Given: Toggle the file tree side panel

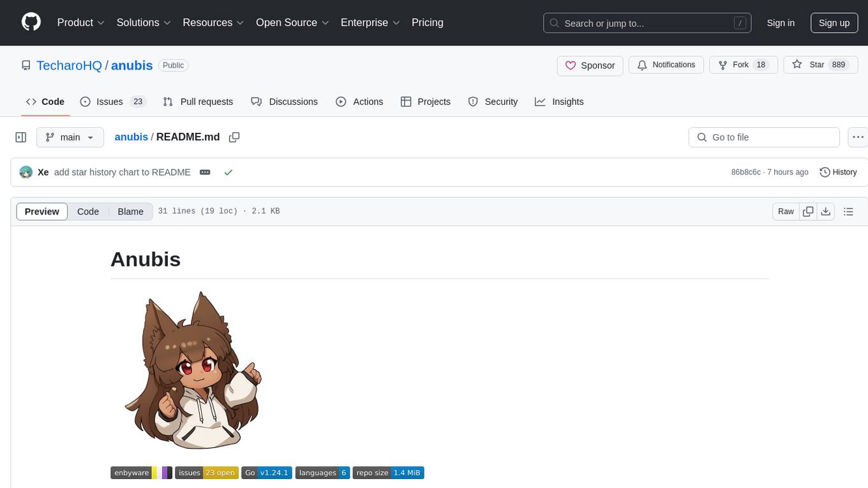Looking at the screenshot, I should 21,137.
